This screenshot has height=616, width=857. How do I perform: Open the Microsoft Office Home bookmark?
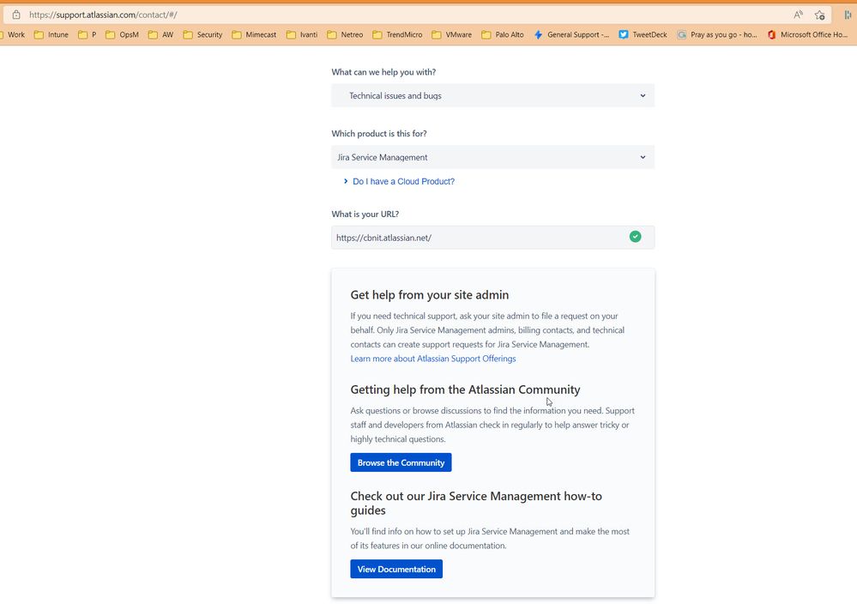point(807,34)
